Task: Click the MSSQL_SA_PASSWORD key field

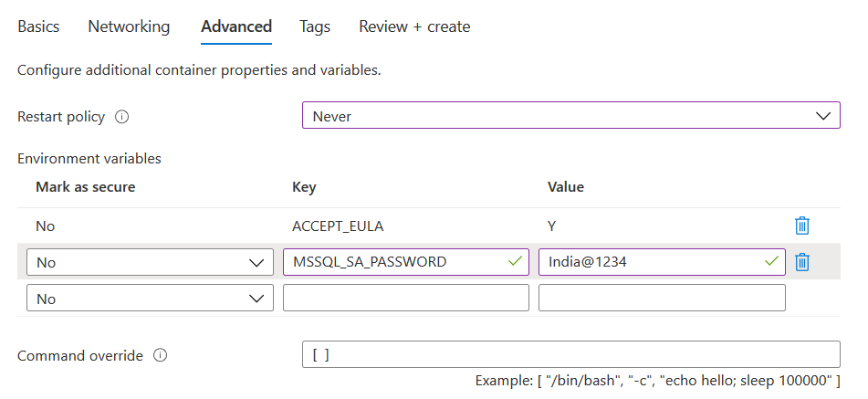Action: (x=396, y=262)
